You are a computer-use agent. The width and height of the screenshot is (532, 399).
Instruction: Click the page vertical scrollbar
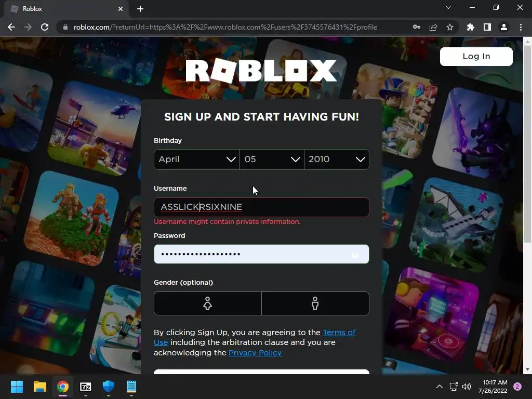coord(527,144)
